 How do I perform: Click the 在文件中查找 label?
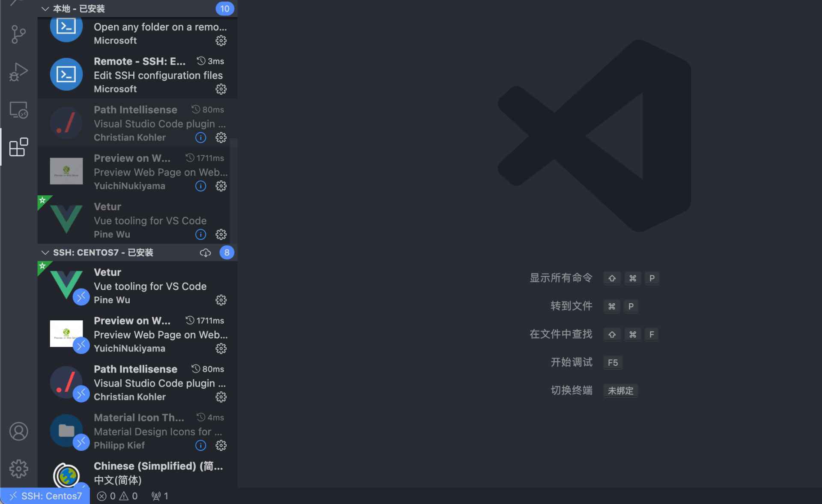561,334
